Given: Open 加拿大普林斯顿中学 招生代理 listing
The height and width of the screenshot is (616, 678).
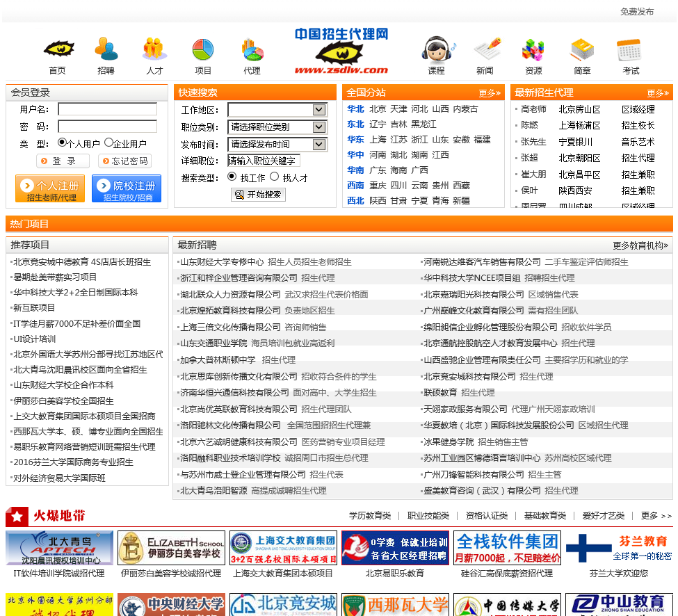Looking at the screenshot, I should click(238, 359).
